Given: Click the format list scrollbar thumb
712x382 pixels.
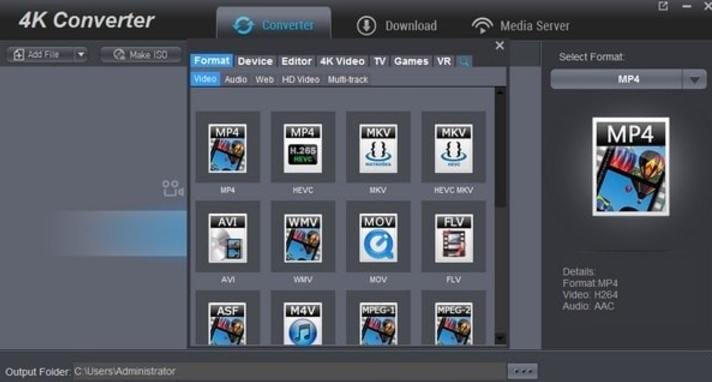Looking at the screenshot, I should pyautogui.click(x=500, y=152).
